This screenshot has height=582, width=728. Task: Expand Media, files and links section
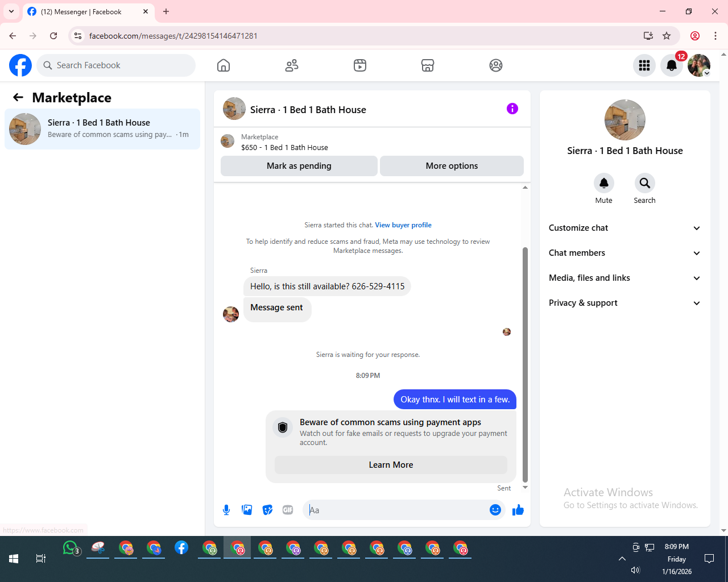[625, 278]
